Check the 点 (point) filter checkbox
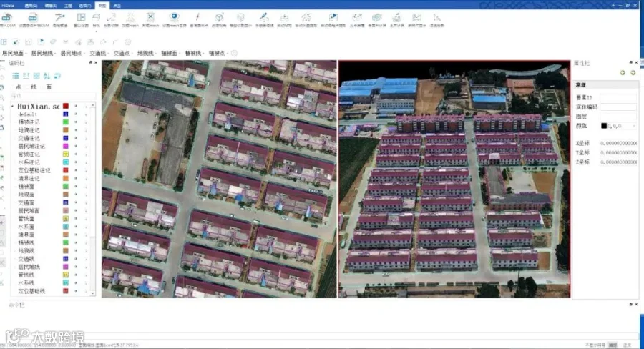 point(13,87)
